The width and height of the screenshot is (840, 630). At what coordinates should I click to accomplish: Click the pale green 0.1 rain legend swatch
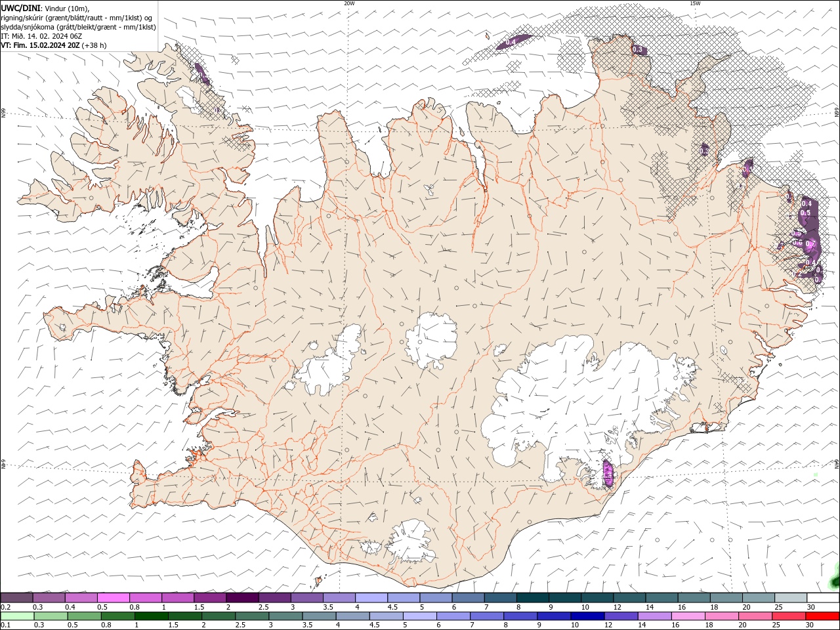[x=17, y=616]
